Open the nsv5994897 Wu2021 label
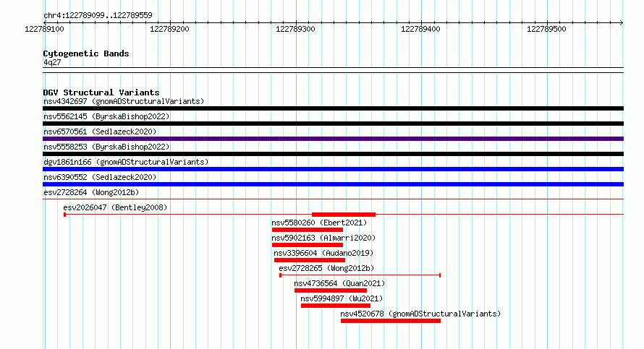Screen dimensions: 644x349 click(x=342, y=298)
